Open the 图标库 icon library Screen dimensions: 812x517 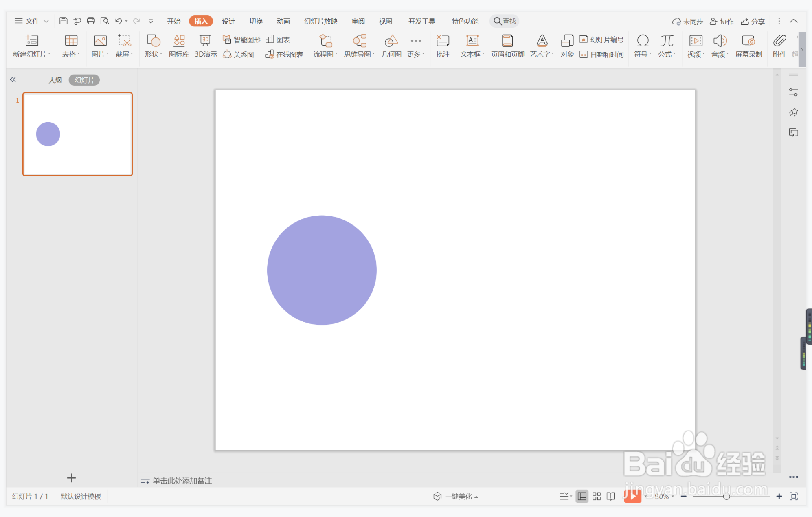pyautogui.click(x=179, y=46)
